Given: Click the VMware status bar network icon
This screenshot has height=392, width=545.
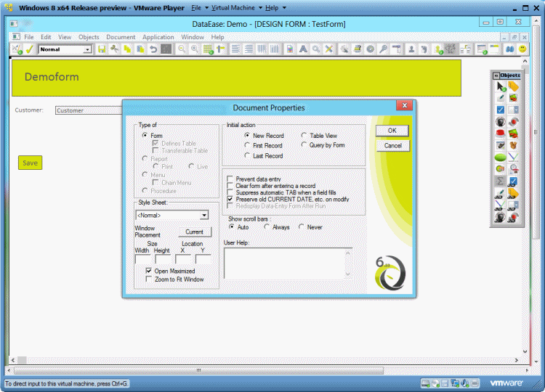Looking at the screenshot, I should (455, 383).
